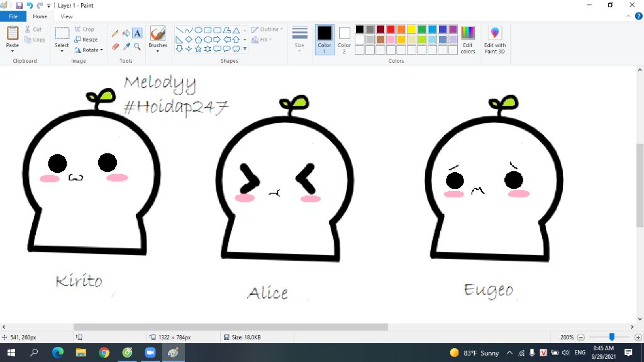
Task: Select the Eraser tool
Action: pos(115,47)
